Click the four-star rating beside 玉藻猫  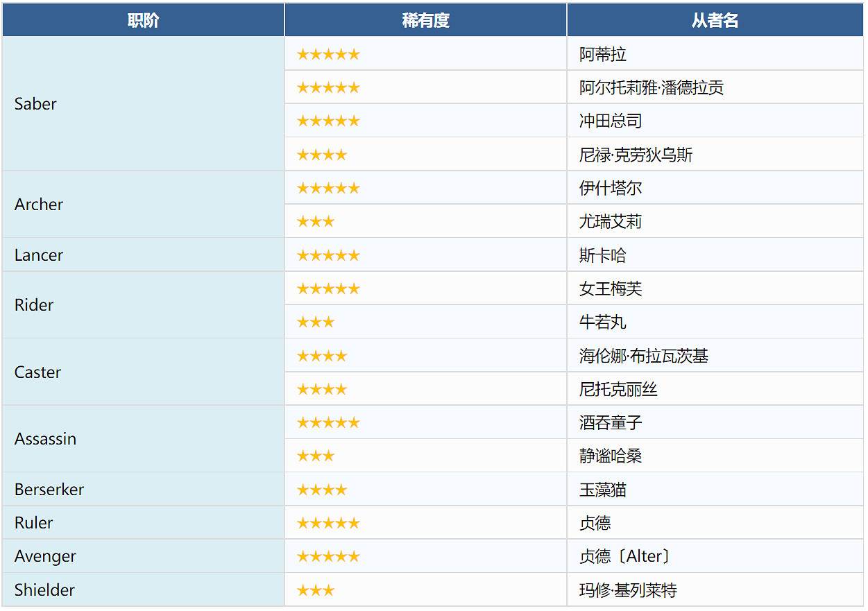coord(322,490)
